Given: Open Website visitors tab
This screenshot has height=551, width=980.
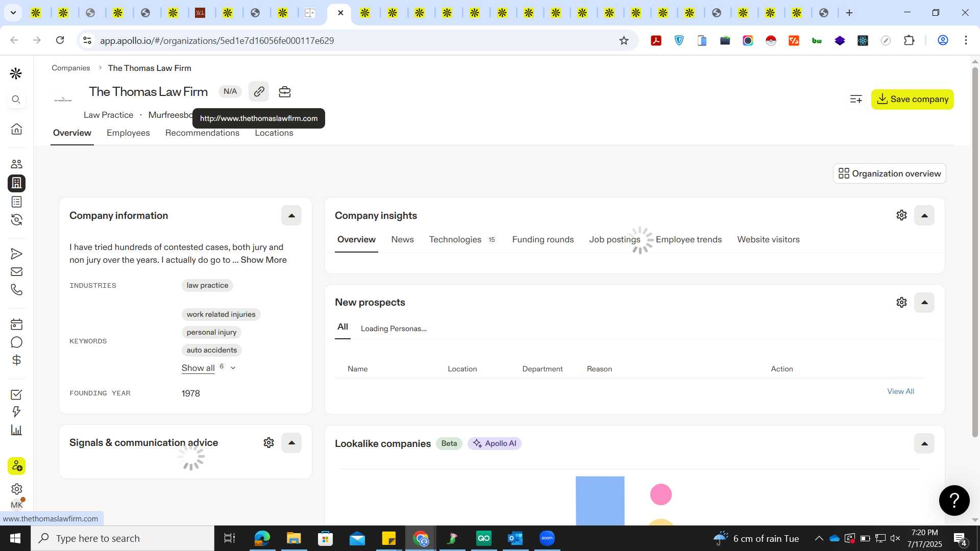Looking at the screenshot, I should (x=768, y=239).
